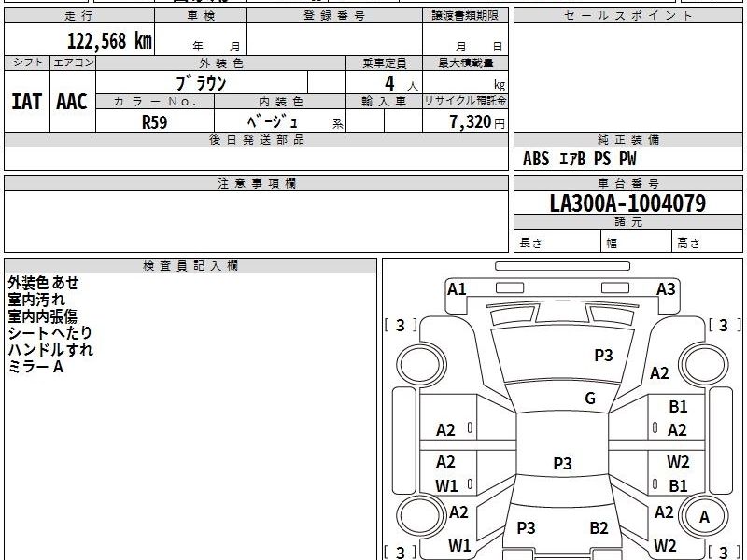Click the 後日発送部品 header bar
Image resolution: width=747 pixels, height=560 pixels.
(256, 140)
